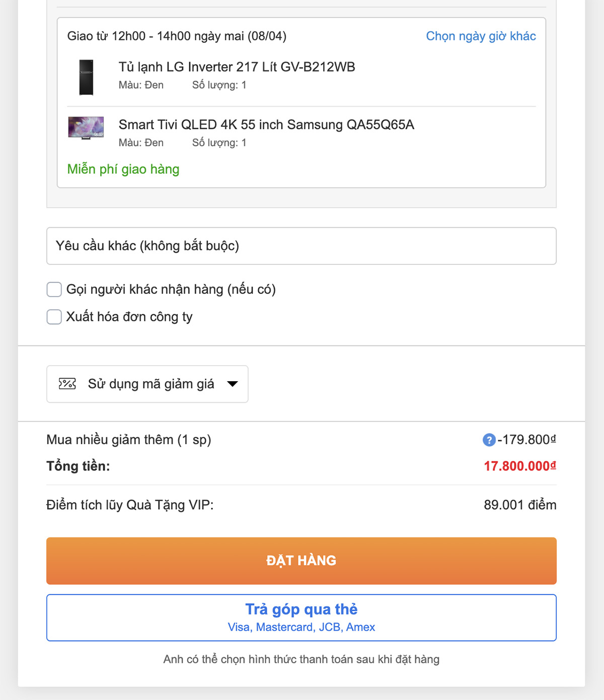Open the LG refrigerator product thumbnail
This screenshot has width=604, height=700.
click(86, 78)
